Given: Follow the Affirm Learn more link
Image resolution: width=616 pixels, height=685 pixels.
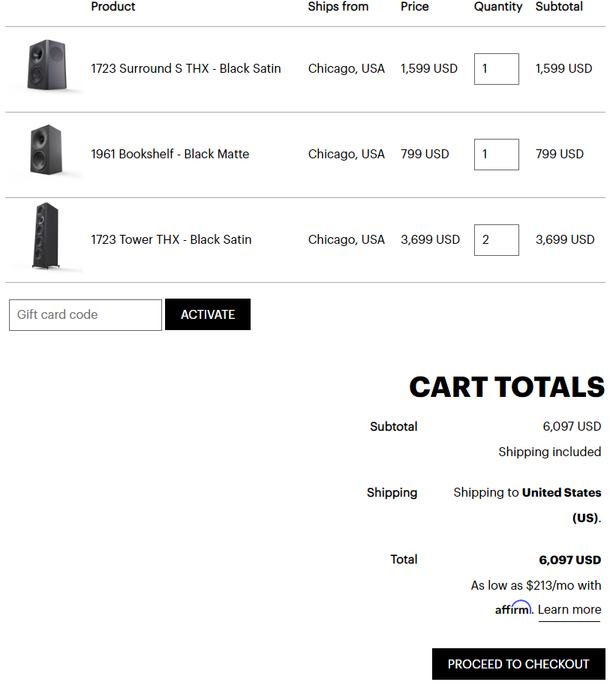Looking at the screenshot, I should pos(569,610).
